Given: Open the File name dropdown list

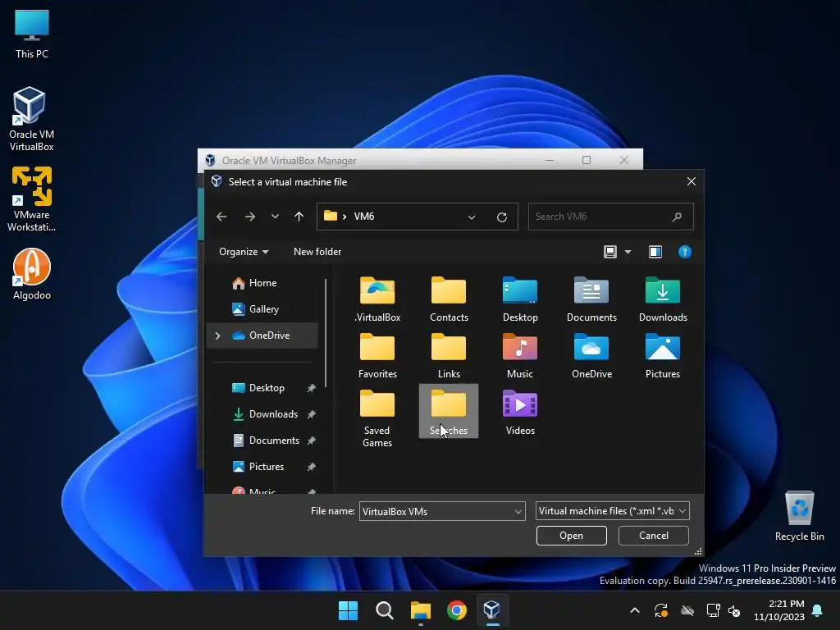Looking at the screenshot, I should click(518, 512).
